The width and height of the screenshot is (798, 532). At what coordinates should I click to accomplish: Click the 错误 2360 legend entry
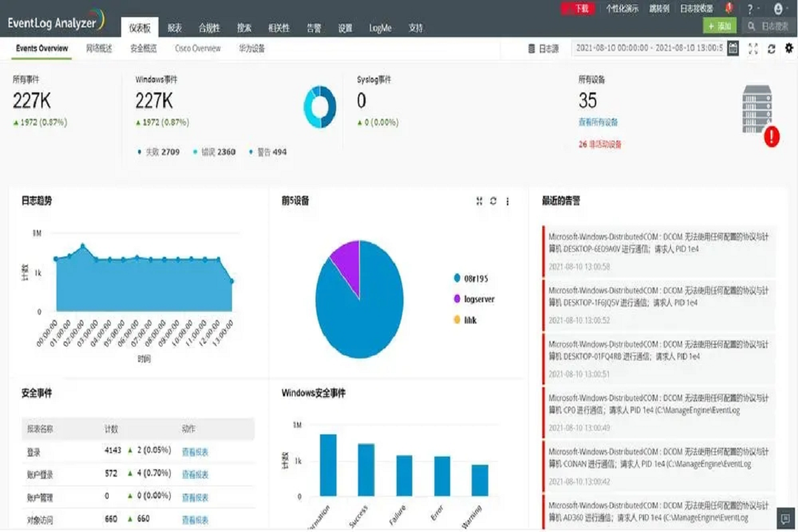[214, 151]
